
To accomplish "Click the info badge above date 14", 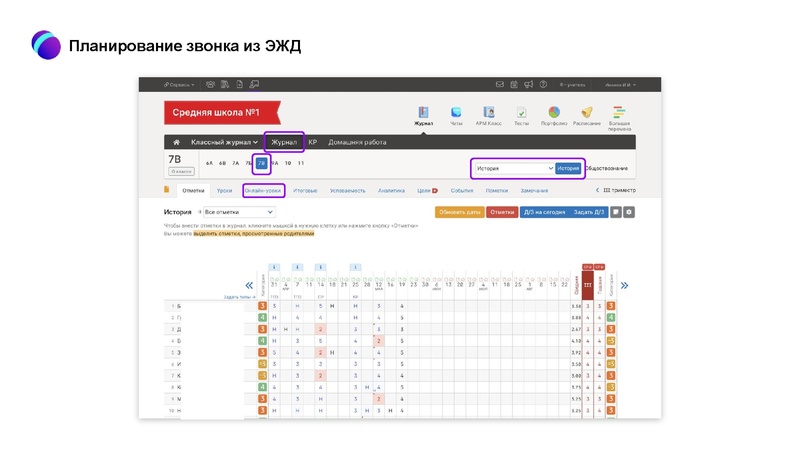I will 320,267.
